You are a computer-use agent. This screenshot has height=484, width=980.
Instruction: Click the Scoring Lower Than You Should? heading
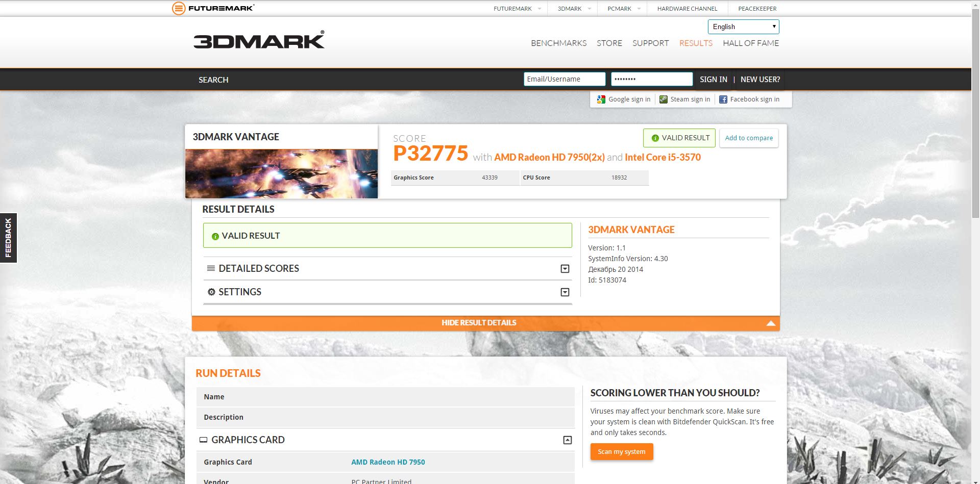(x=675, y=393)
